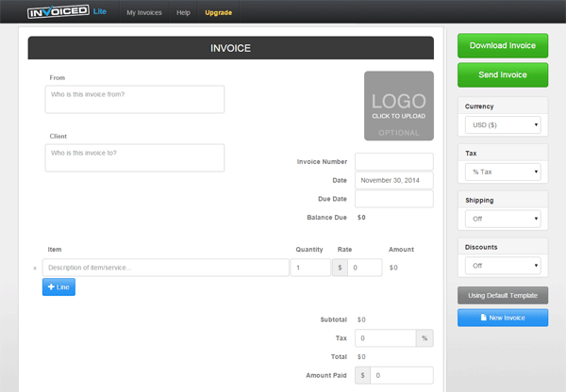The image size is (566, 392).
Task: Click the Amount Paid input field
Action: click(402, 375)
